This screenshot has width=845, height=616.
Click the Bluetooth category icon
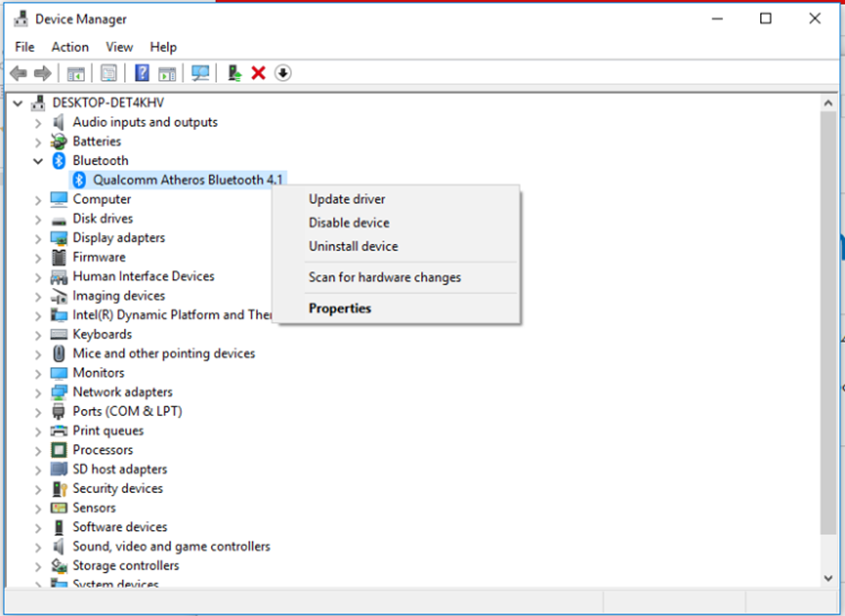pos(59,160)
